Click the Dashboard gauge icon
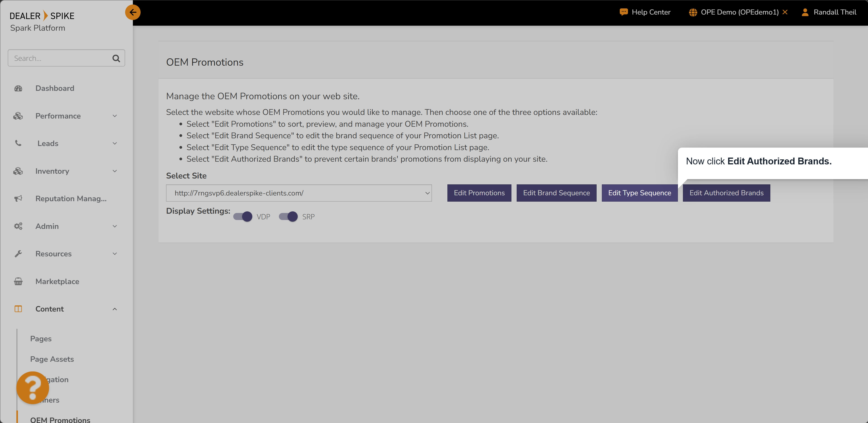Screen dimensions: 868x423 pos(18,88)
